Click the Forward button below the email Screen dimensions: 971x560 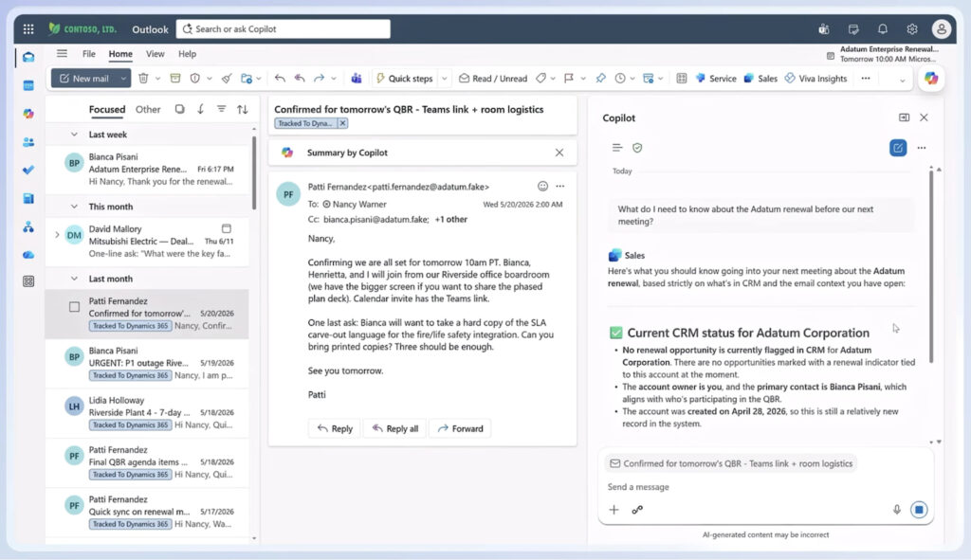[460, 428]
